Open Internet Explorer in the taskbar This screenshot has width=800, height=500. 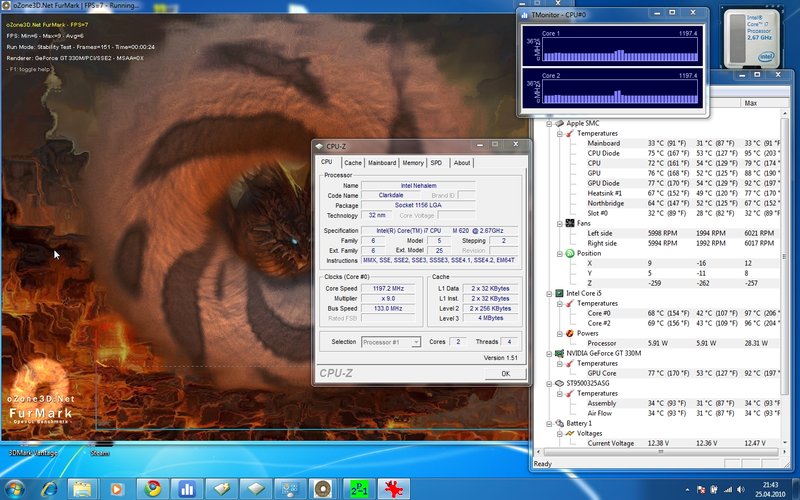coord(48,489)
